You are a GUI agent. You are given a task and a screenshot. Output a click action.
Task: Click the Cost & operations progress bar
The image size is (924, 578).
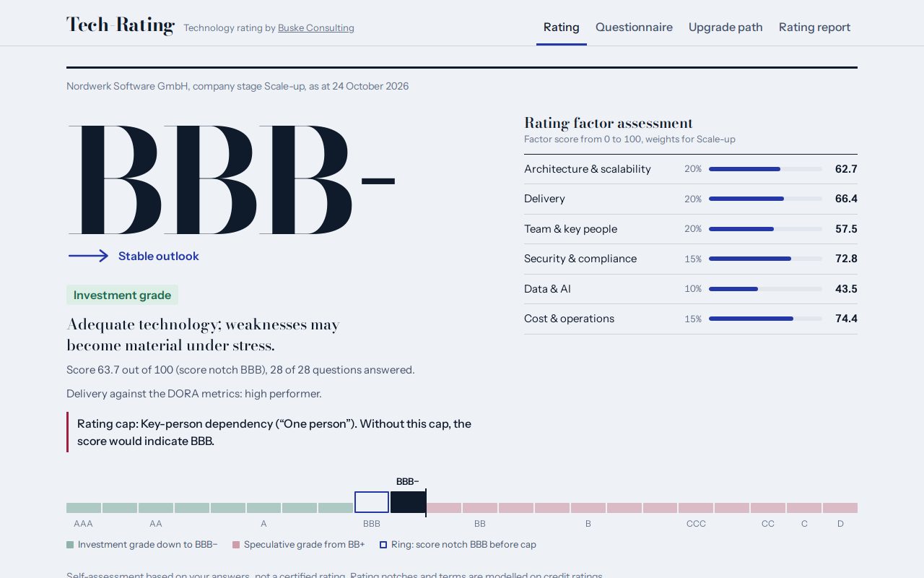point(765,319)
